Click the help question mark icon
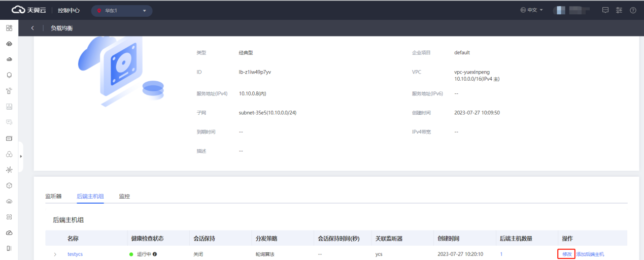The width and height of the screenshot is (644, 260). point(633,10)
